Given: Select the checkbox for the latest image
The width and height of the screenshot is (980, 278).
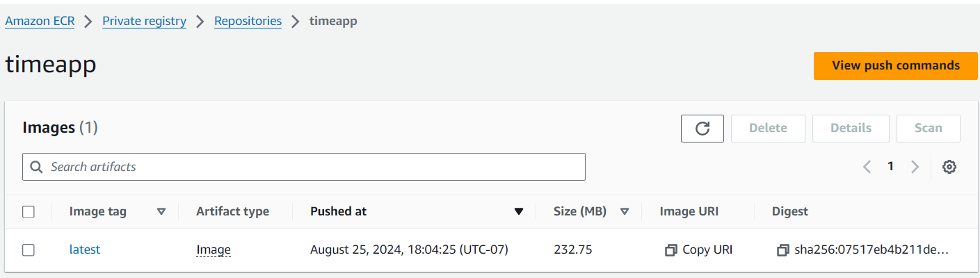Looking at the screenshot, I should [x=29, y=250].
